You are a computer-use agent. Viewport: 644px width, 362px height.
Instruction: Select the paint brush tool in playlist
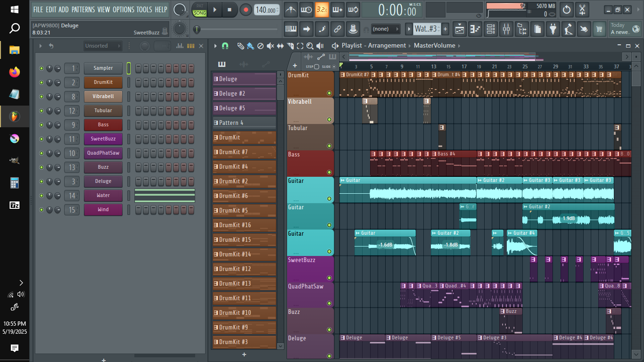click(250, 46)
